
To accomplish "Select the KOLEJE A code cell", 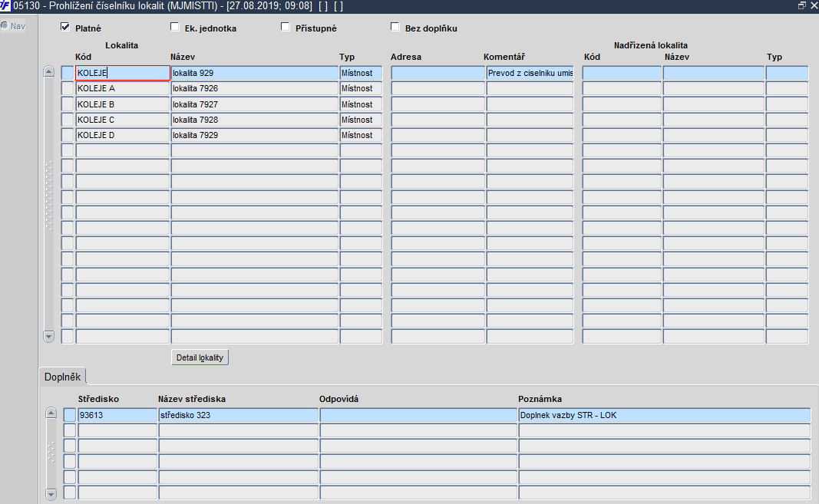I will [x=123, y=89].
